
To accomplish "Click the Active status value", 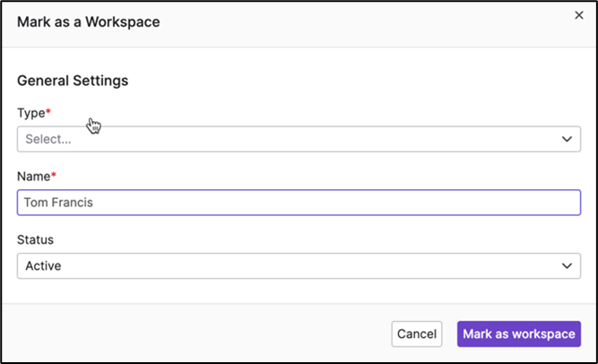I will pyautogui.click(x=43, y=265).
